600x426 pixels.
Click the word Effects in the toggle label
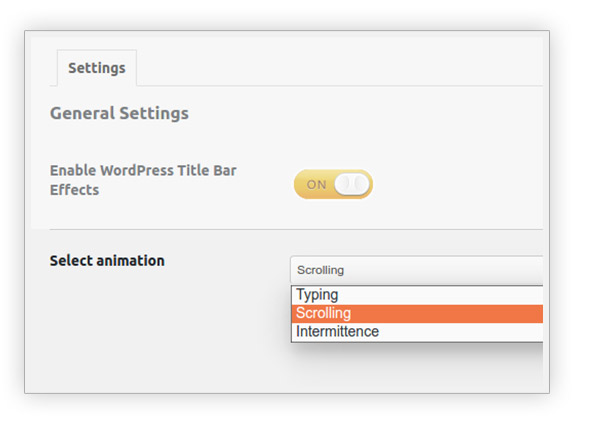tap(75, 190)
